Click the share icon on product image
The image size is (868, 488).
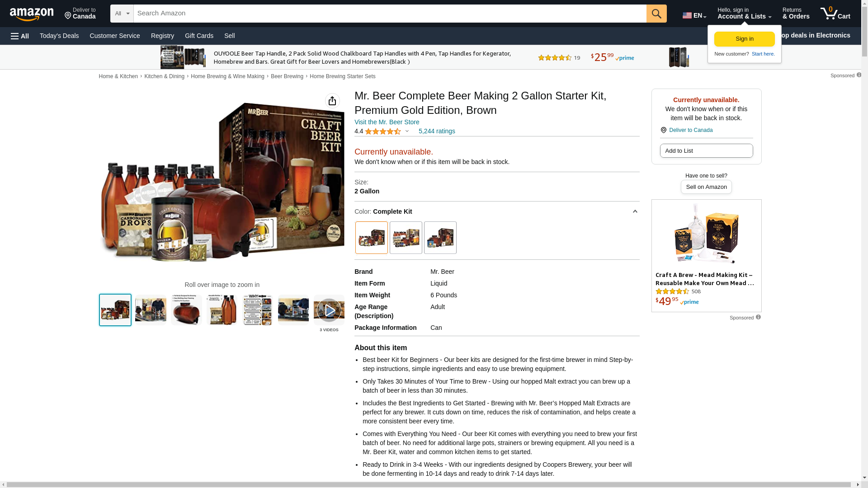click(332, 101)
